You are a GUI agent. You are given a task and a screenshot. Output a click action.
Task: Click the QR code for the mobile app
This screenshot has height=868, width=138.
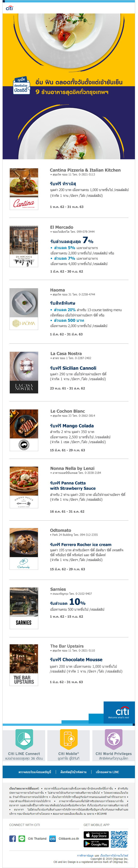click(119, 839)
